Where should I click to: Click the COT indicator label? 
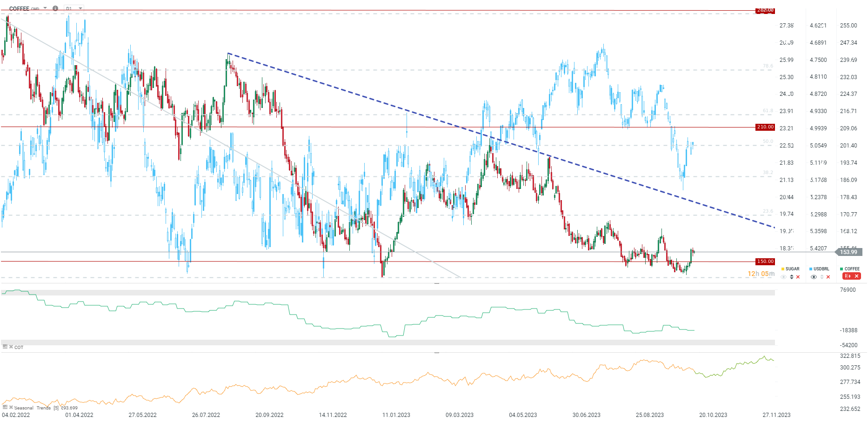(19, 347)
